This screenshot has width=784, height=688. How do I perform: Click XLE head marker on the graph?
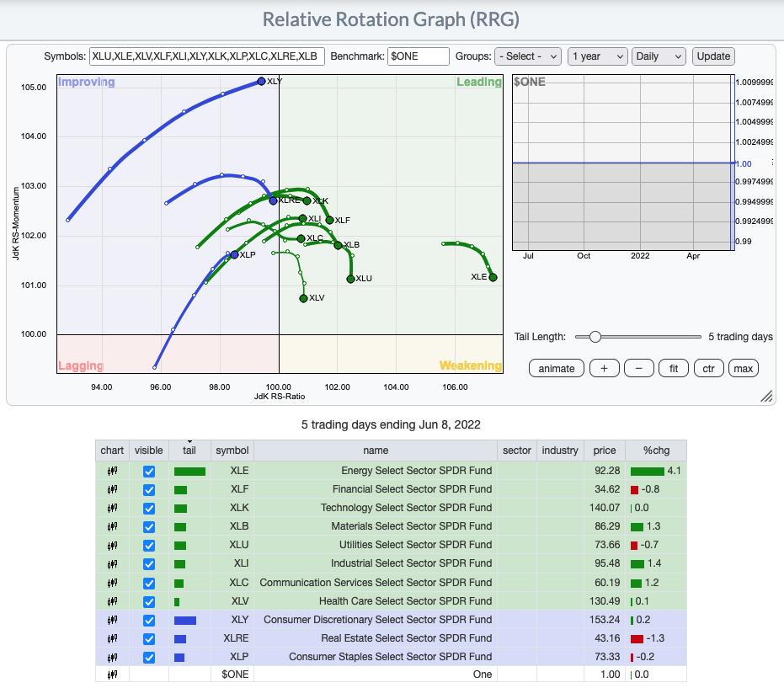[x=493, y=278]
